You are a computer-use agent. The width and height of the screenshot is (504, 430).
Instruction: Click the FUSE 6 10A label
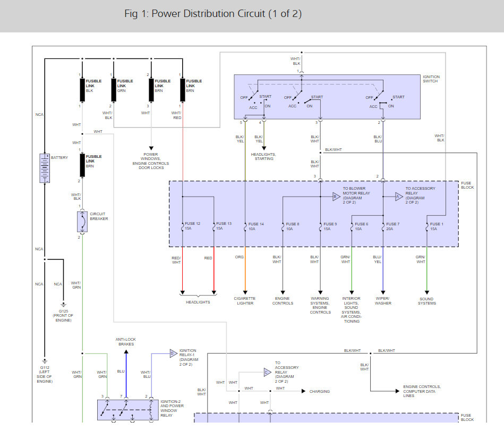click(361, 226)
